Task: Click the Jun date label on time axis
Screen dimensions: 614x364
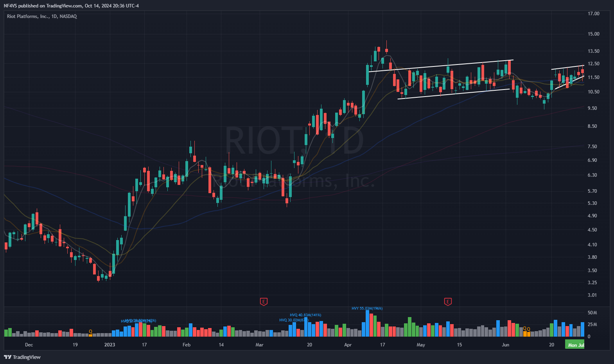Action: tap(505, 345)
